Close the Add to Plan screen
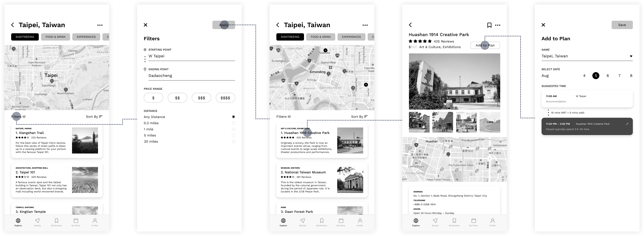The height and width of the screenshot is (236, 644). click(543, 25)
